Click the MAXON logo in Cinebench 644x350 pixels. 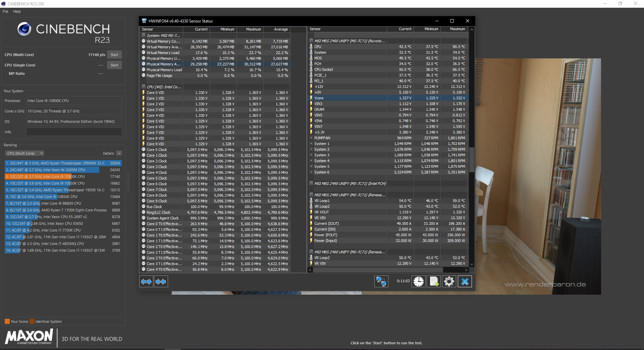coord(29,337)
